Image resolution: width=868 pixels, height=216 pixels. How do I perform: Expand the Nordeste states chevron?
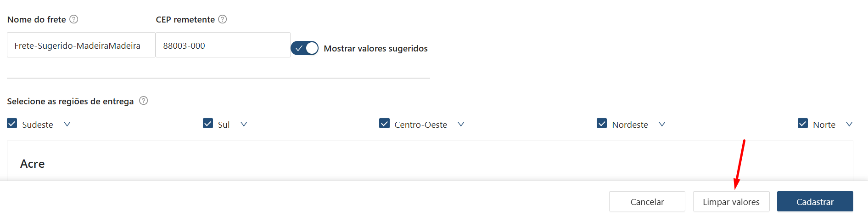[662, 124]
